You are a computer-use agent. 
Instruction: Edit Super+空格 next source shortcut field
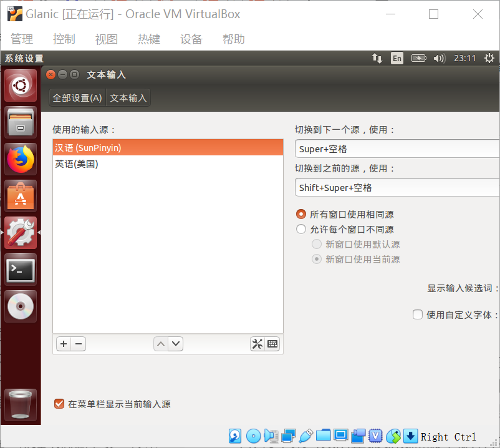[x=397, y=149]
